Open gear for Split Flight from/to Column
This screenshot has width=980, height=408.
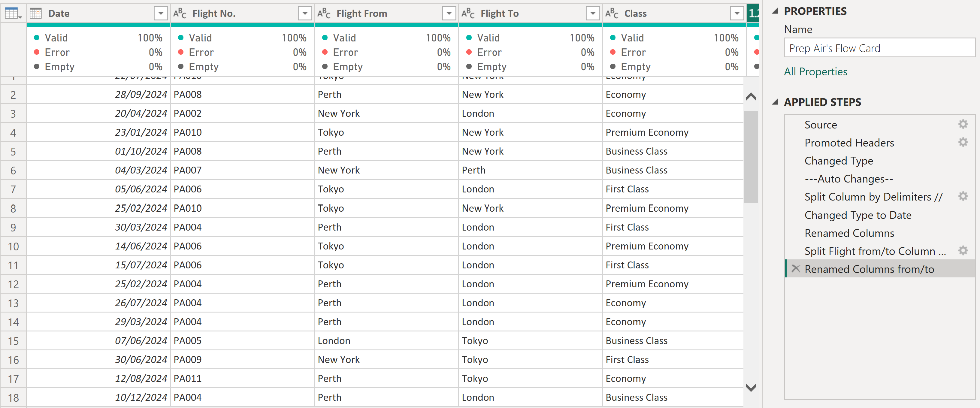pyautogui.click(x=963, y=251)
